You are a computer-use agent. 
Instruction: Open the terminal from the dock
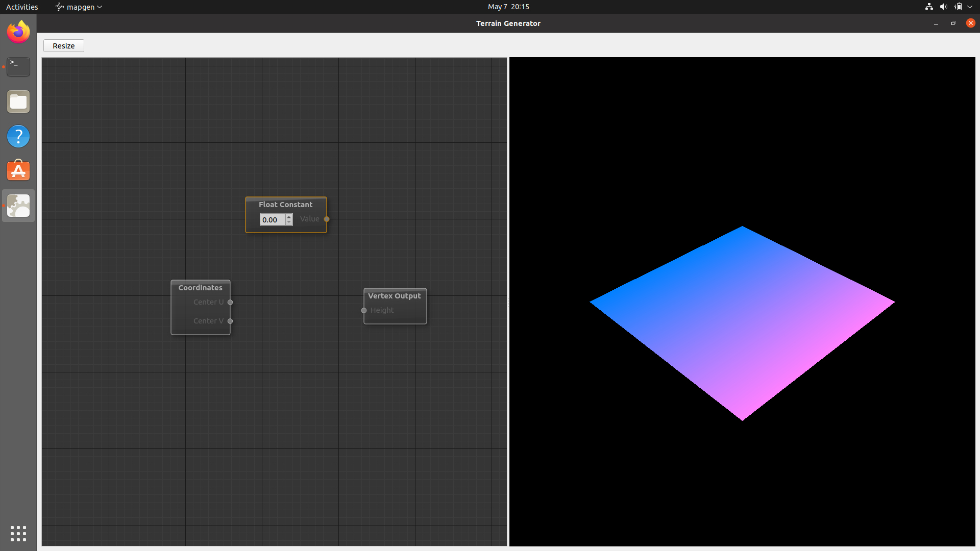pos(18,67)
